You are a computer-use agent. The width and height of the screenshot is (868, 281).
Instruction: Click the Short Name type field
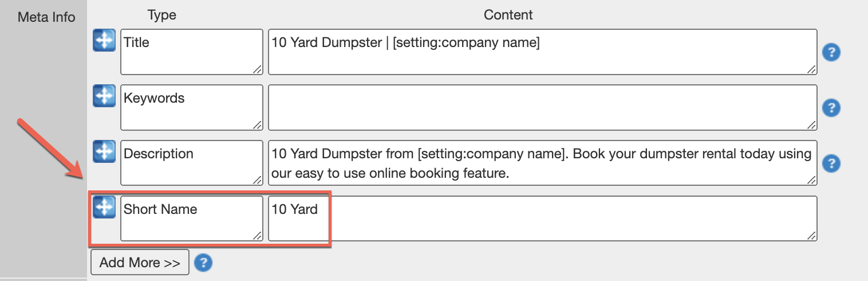[x=191, y=218]
